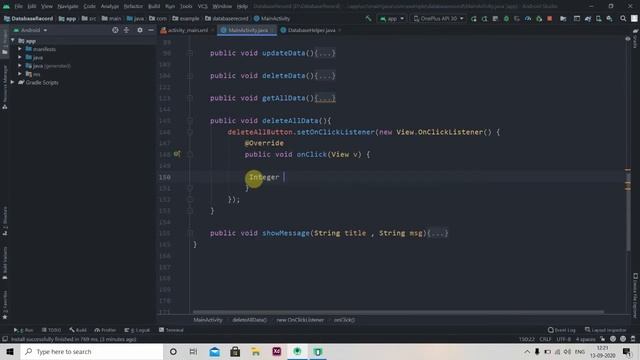
Task: Click the red Stop button in toolbar
Action: (x=550, y=18)
